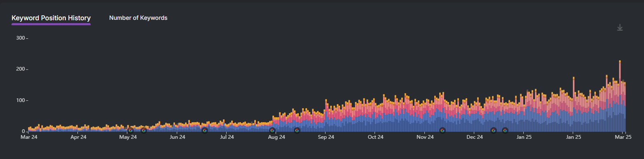
Task: Click the Jul 24 axis label
Action: [x=227, y=137]
